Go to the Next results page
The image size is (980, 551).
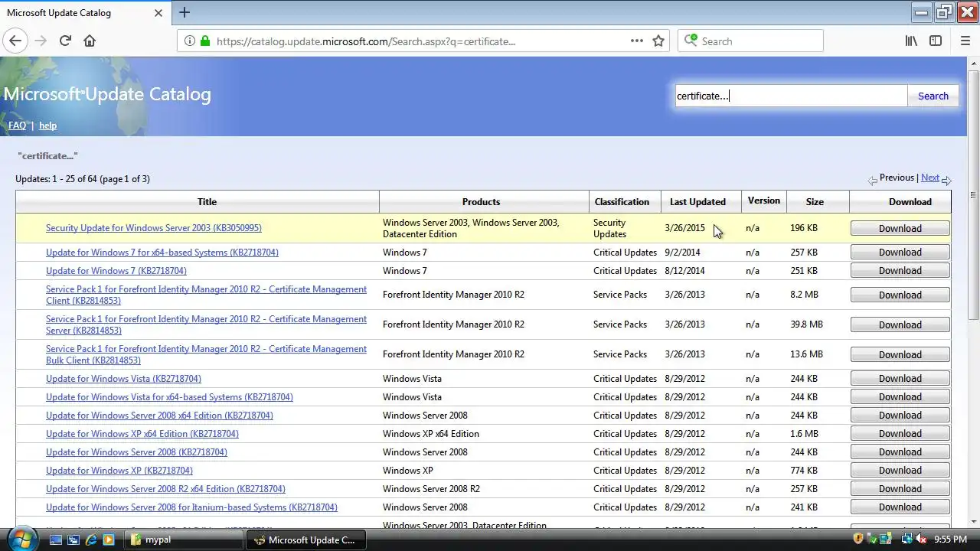click(929, 178)
